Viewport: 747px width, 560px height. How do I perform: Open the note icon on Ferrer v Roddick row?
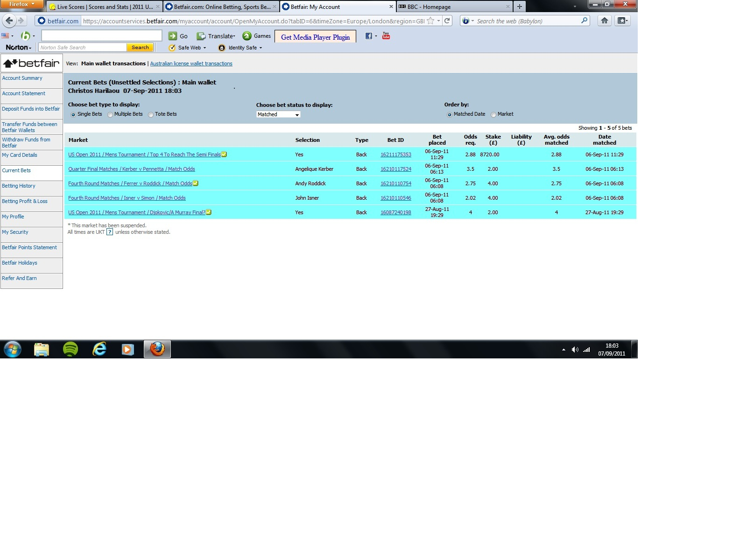coord(196,183)
